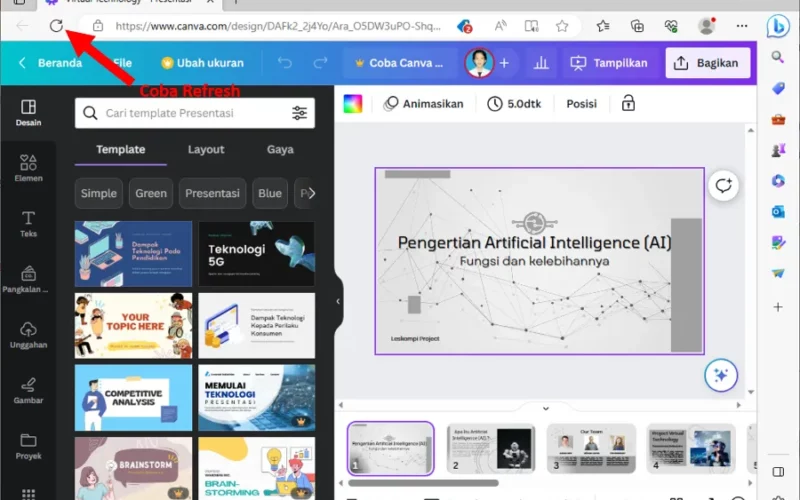Open the Bagikan share menu
This screenshot has width=800, height=500.
pyautogui.click(x=708, y=63)
